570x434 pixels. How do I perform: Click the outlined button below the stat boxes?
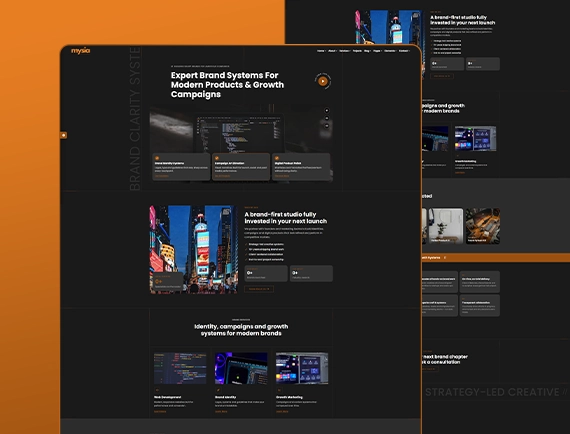259,289
